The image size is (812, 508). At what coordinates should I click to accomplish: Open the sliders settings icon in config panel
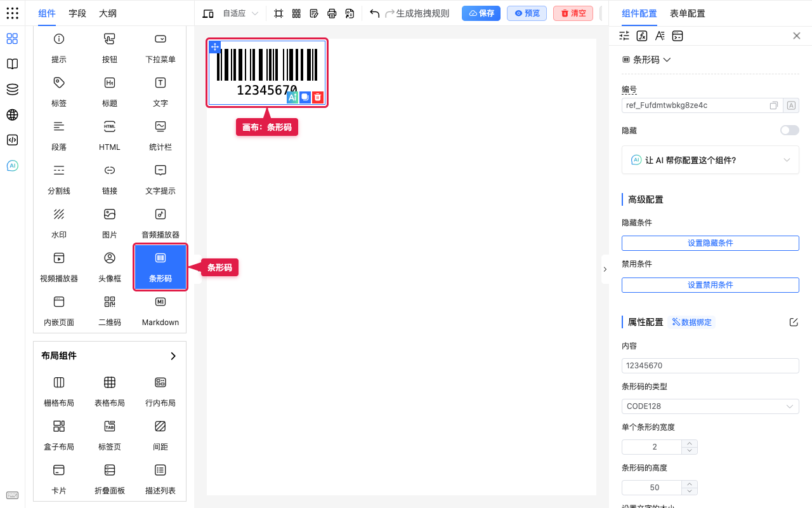[x=624, y=36]
